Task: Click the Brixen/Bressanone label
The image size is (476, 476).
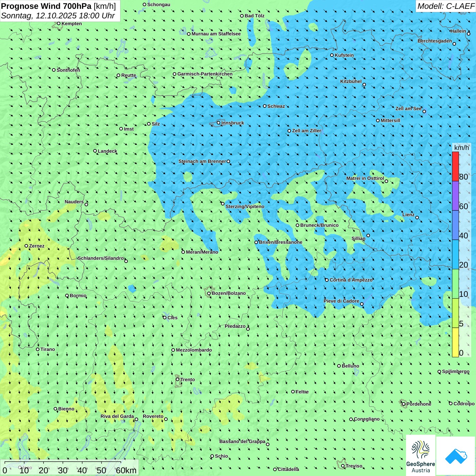Action: 280,242
